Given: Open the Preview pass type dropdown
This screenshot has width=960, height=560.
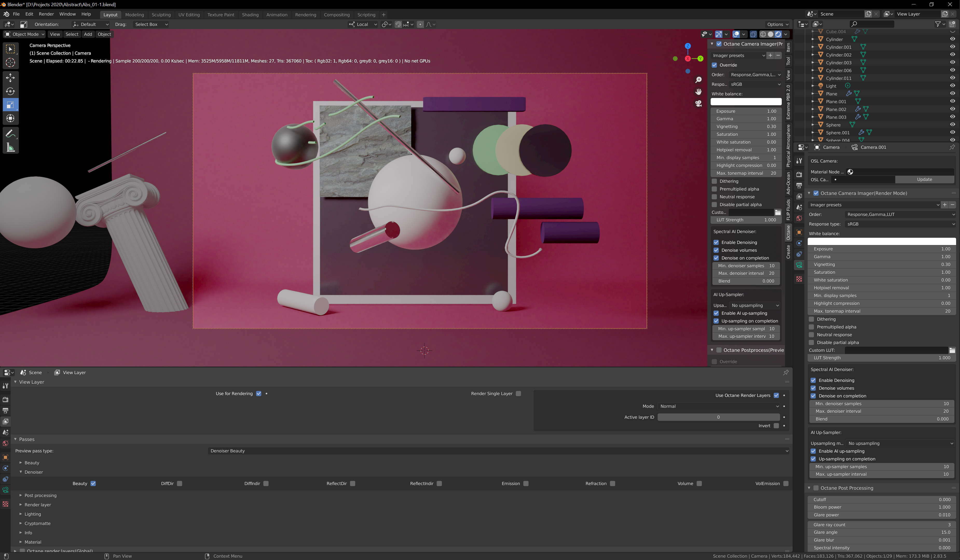Looking at the screenshot, I should click(x=498, y=451).
